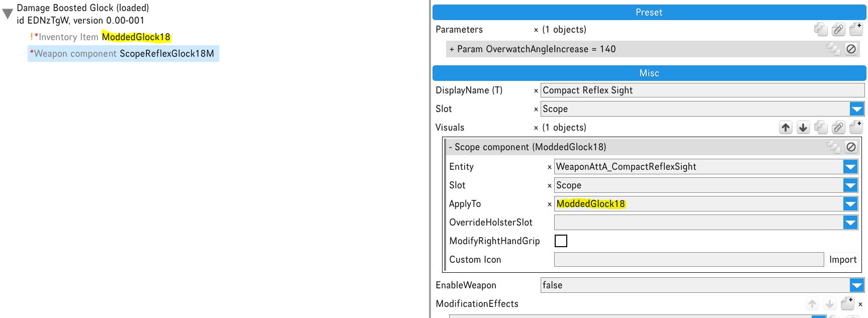Reset Entity field via its x mark
The height and width of the screenshot is (318, 868).
click(550, 167)
